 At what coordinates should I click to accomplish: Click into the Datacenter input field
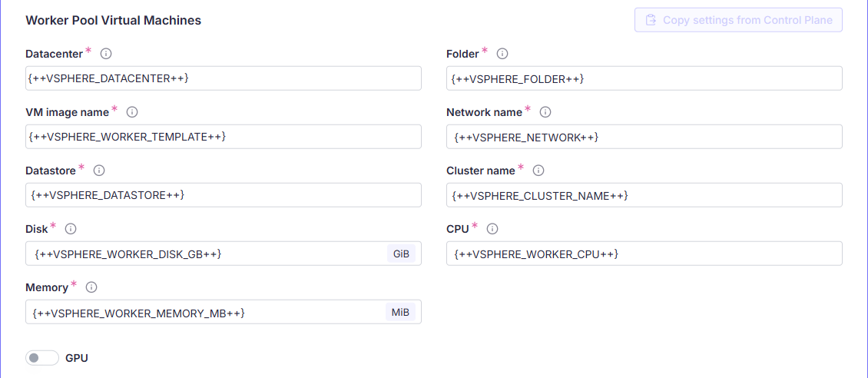(x=223, y=78)
